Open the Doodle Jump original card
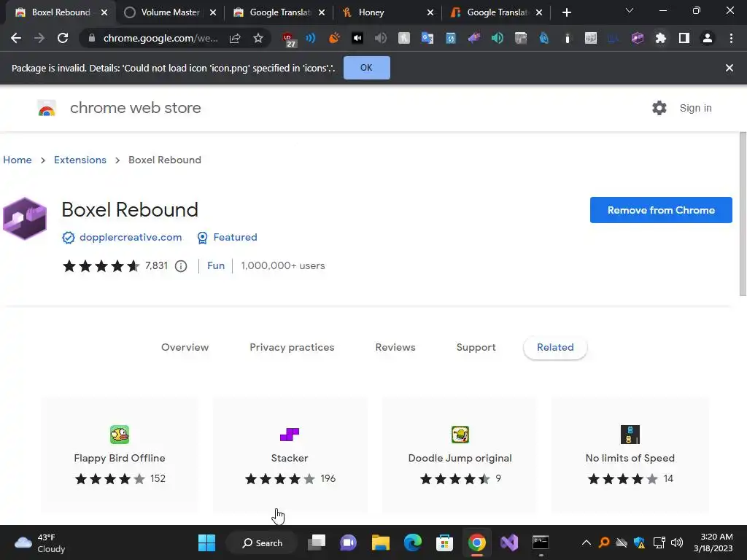The height and width of the screenshot is (560, 747). click(460, 455)
